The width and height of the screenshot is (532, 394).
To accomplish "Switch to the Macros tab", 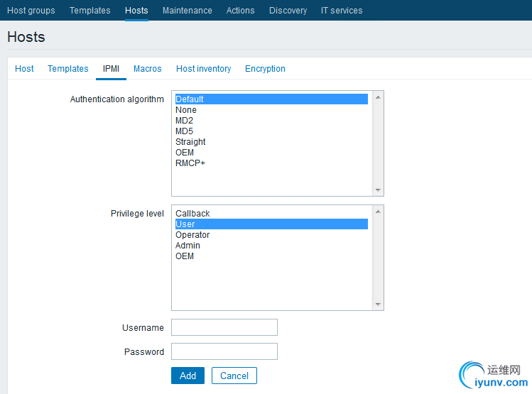I will pos(147,69).
